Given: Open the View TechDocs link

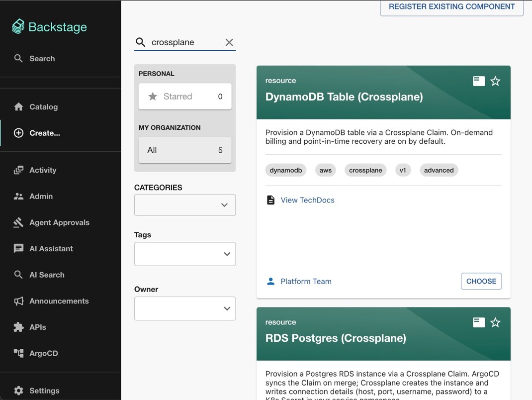Looking at the screenshot, I should [307, 200].
